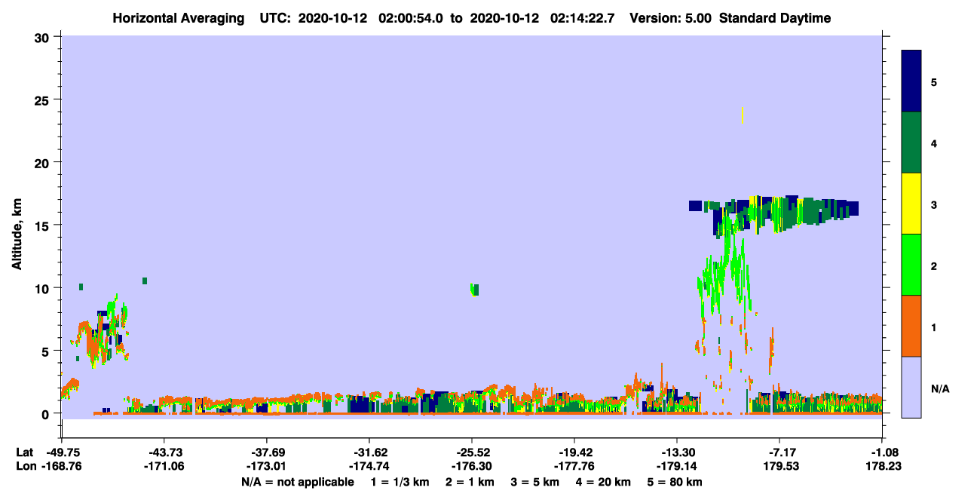Click the latitude value -1.08
This screenshot has height=503, width=980.
(882, 452)
